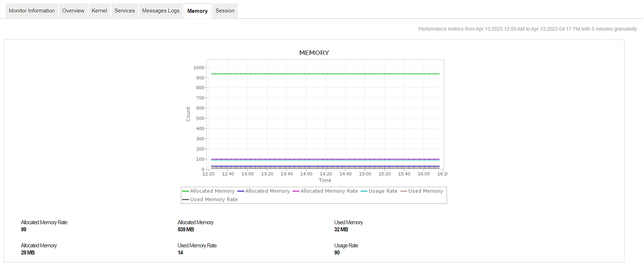This screenshot has width=644, height=269.
Task: Open the Kernel tab
Action: 99,11
